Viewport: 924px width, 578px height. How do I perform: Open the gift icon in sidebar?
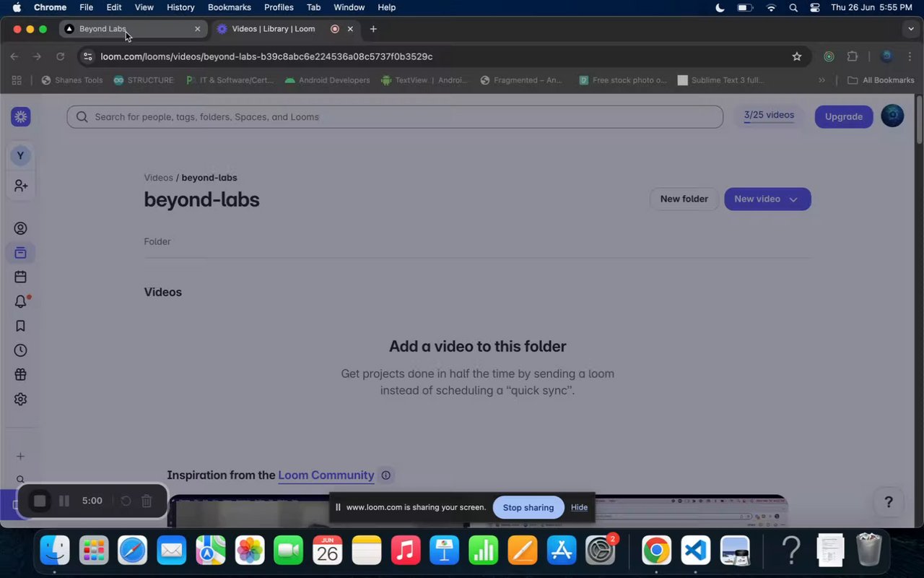point(21,374)
